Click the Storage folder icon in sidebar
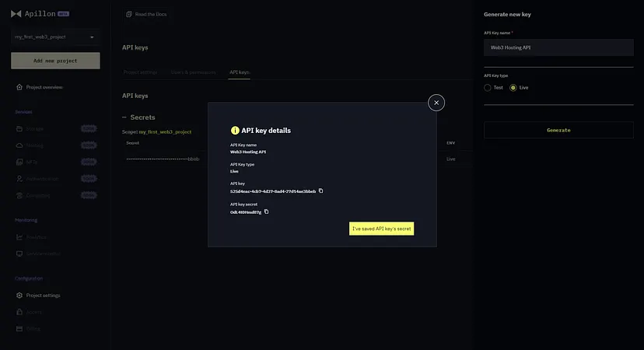This screenshot has height=350, width=644. 19,128
